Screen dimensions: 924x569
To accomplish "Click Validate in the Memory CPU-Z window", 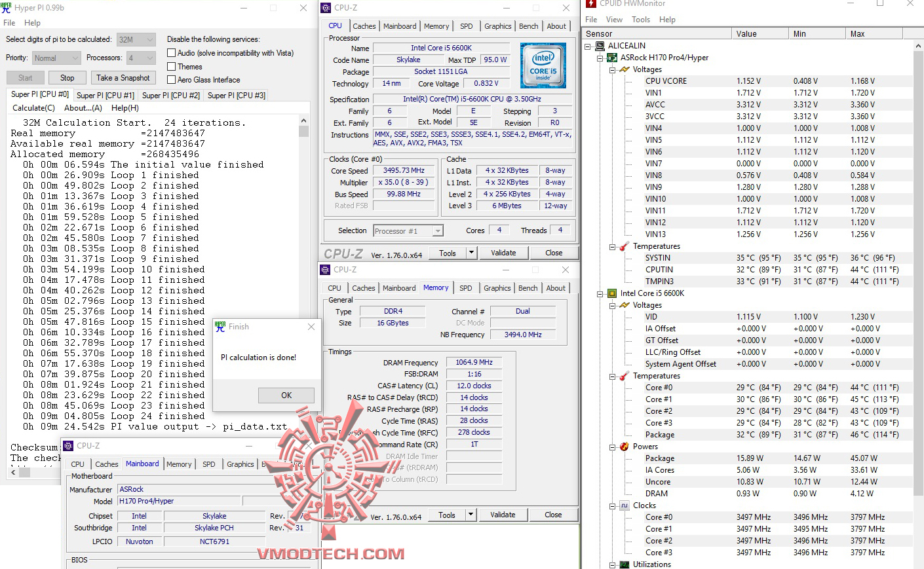I will coord(503,515).
